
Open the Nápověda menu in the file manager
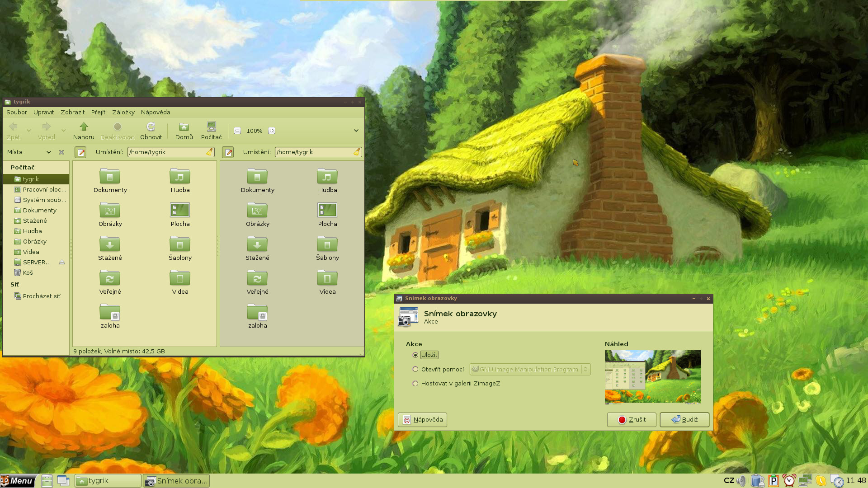(x=156, y=112)
